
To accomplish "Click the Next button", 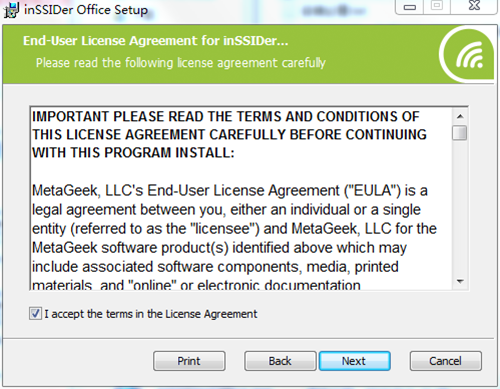I will [354, 361].
